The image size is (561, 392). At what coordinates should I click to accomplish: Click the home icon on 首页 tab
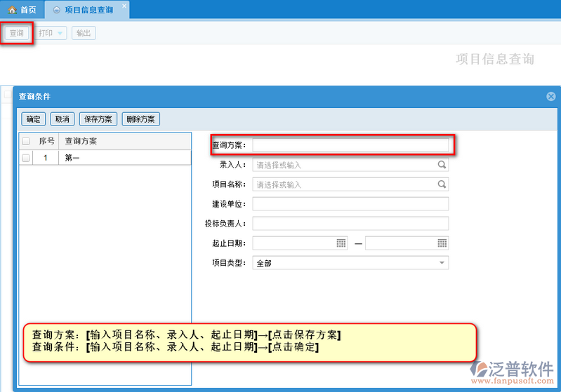click(12, 11)
